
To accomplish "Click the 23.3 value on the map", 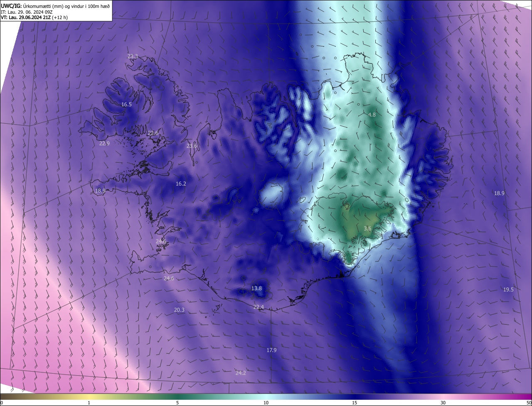I will [x=133, y=56].
